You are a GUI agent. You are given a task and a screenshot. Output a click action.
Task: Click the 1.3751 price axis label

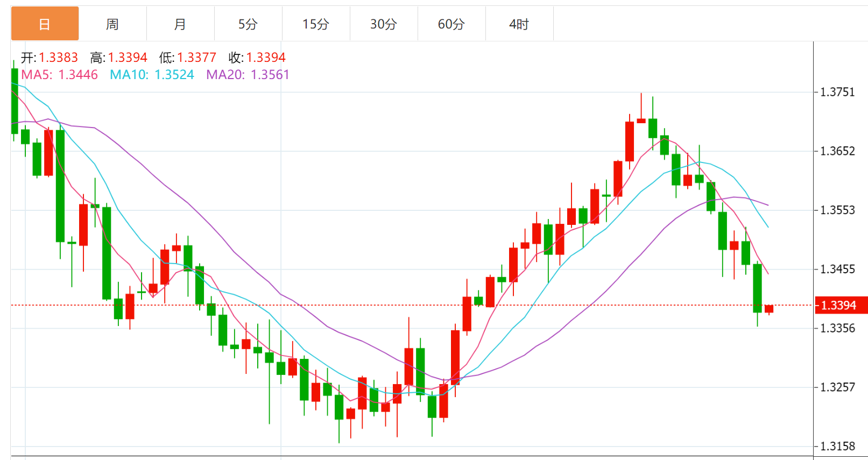[x=837, y=92]
